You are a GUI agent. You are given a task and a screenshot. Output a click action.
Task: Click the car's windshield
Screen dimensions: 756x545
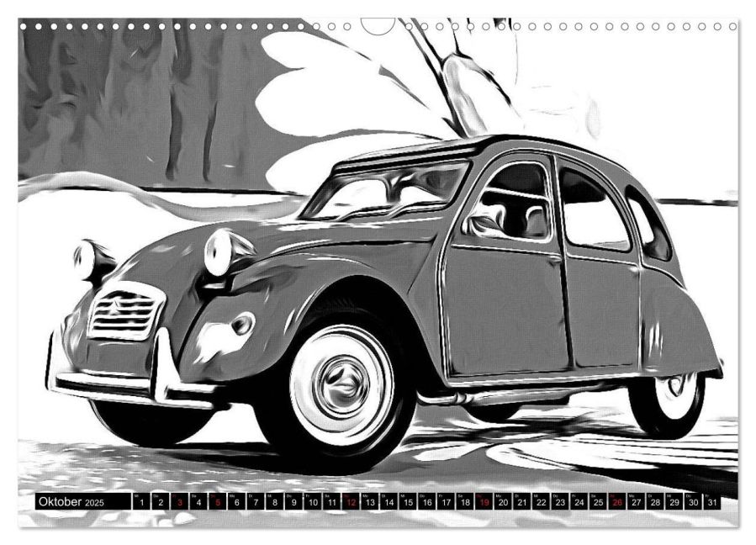pyautogui.click(x=387, y=191)
